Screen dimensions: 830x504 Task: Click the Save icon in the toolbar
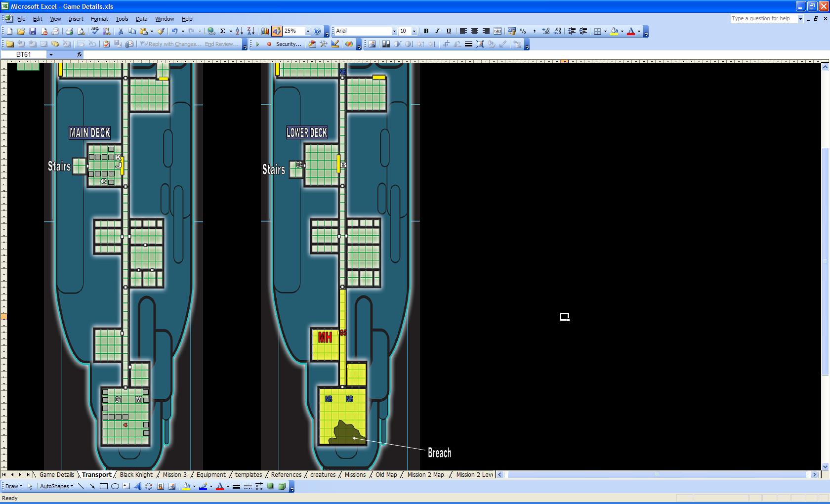pyautogui.click(x=33, y=31)
